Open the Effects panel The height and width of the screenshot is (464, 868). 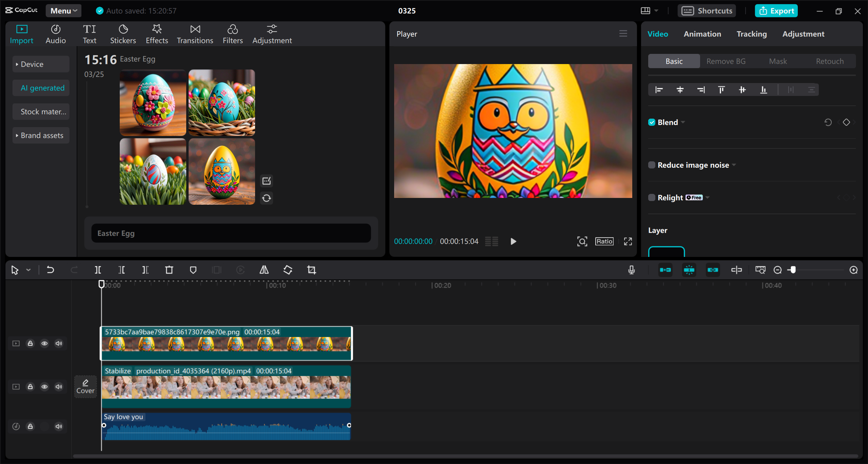(156, 33)
